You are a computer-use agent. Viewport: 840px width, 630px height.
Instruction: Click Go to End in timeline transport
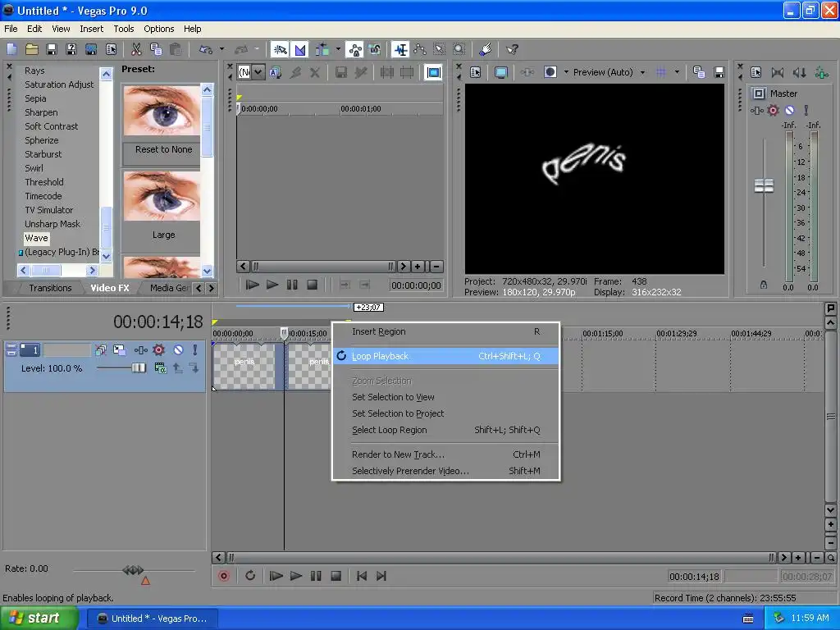pos(381,576)
